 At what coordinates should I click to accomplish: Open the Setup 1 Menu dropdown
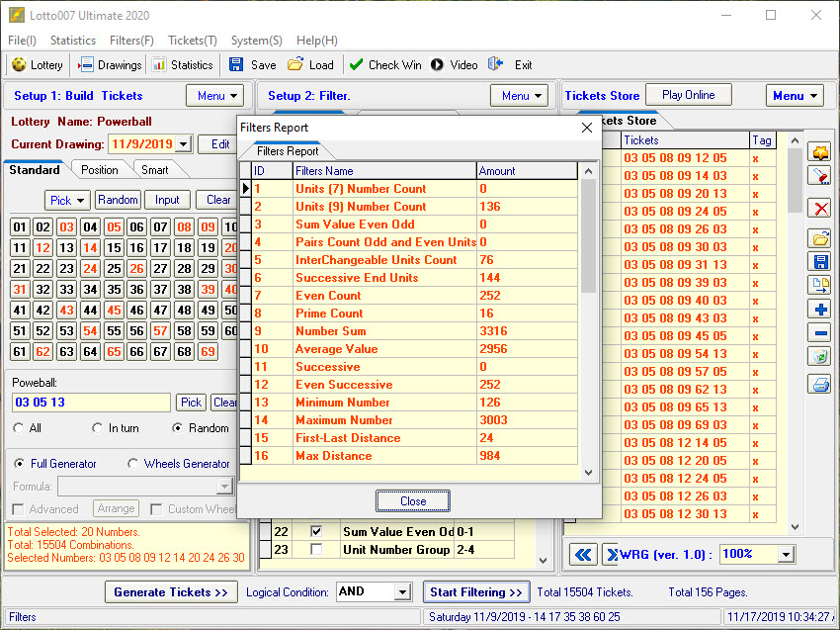pyautogui.click(x=215, y=96)
